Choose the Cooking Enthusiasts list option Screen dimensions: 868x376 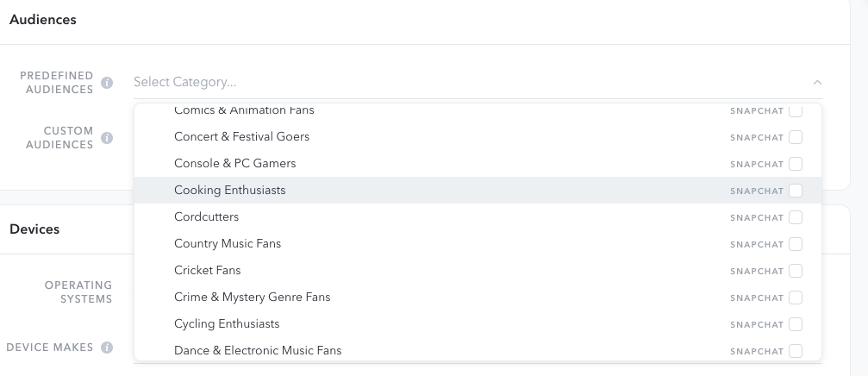point(229,191)
